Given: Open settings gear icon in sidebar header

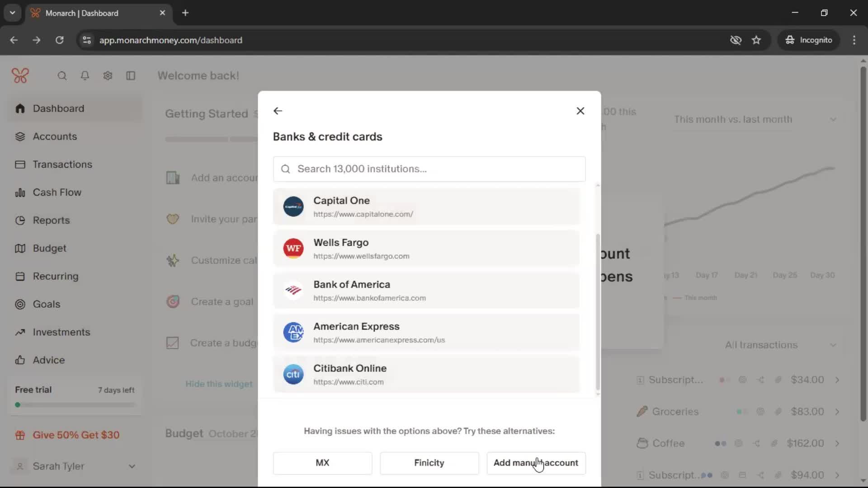Looking at the screenshot, I should coord(108,76).
